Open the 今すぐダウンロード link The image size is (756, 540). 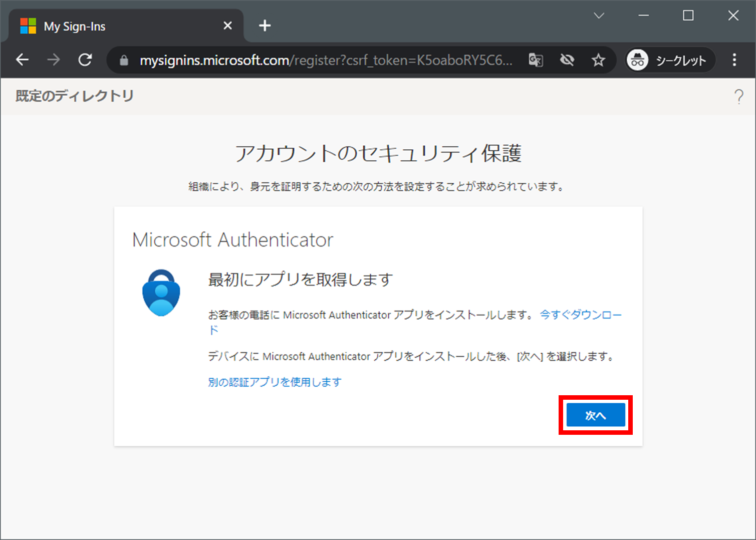click(x=580, y=315)
